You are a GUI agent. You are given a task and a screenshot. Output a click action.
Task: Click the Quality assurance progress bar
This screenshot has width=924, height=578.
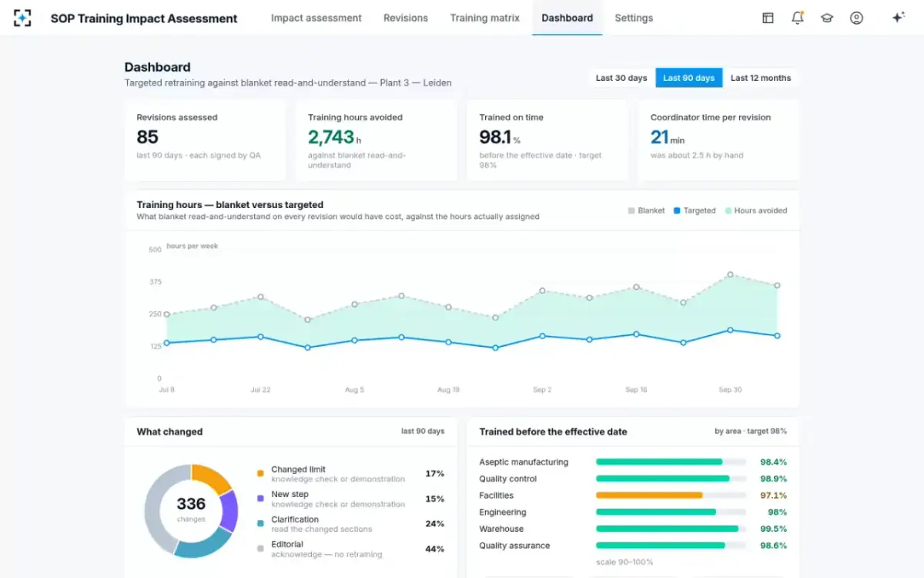[671, 546]
